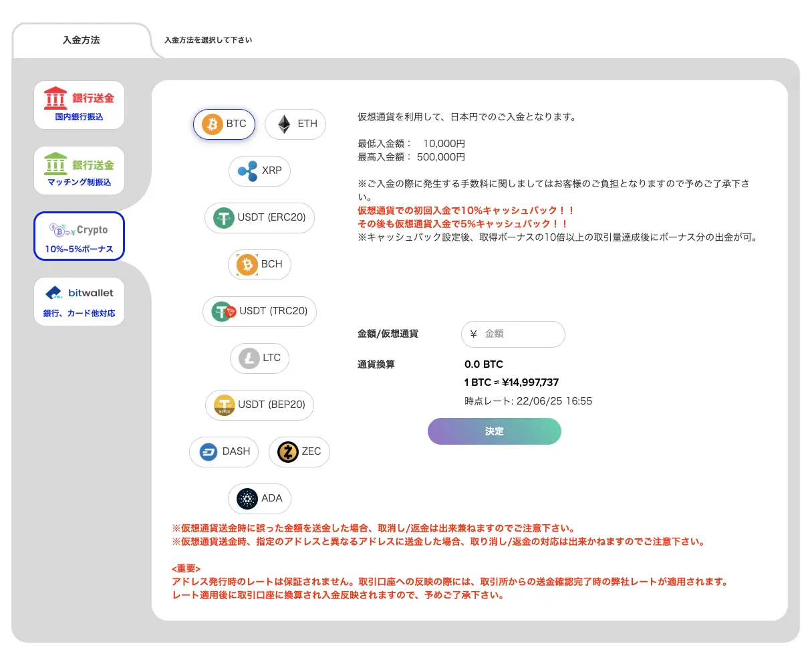Open マッチング制振込 bank transfer method
Viewport: 812px width, 654px height.
pos(79,171)
